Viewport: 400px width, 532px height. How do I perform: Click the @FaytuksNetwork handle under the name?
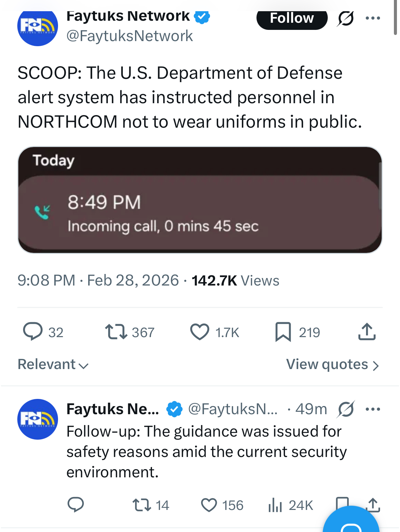pos(130,36)
